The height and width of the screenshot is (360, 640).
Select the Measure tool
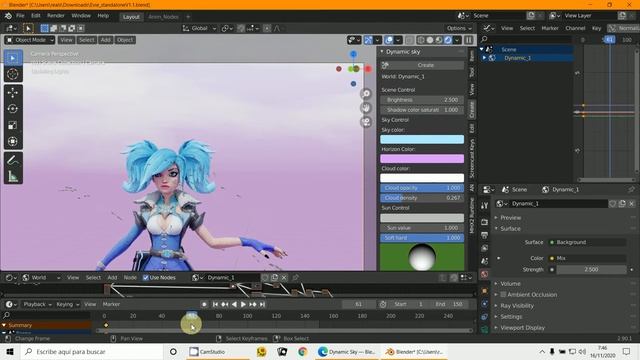(13, 176)
